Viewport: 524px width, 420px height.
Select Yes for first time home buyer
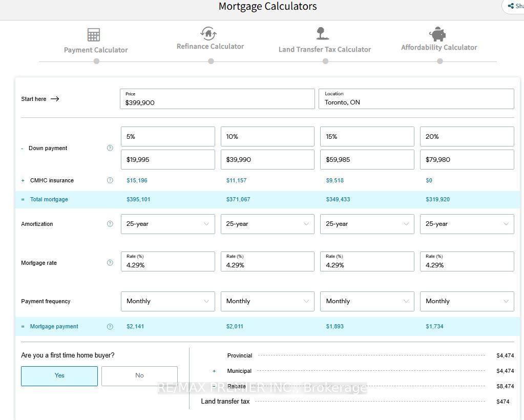point(59,376)
